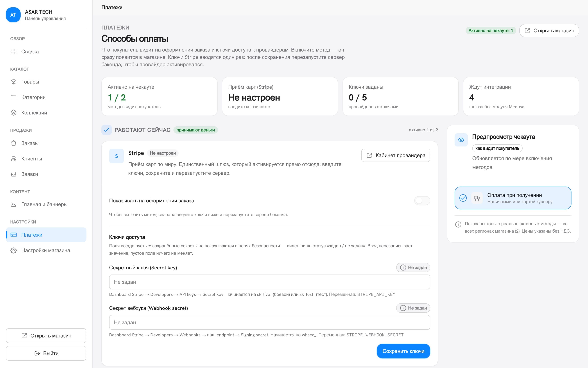Navigate to Заказы page
Image resolution: width=588 pixels, height=368 pixels.
click(x=46, y=143)
